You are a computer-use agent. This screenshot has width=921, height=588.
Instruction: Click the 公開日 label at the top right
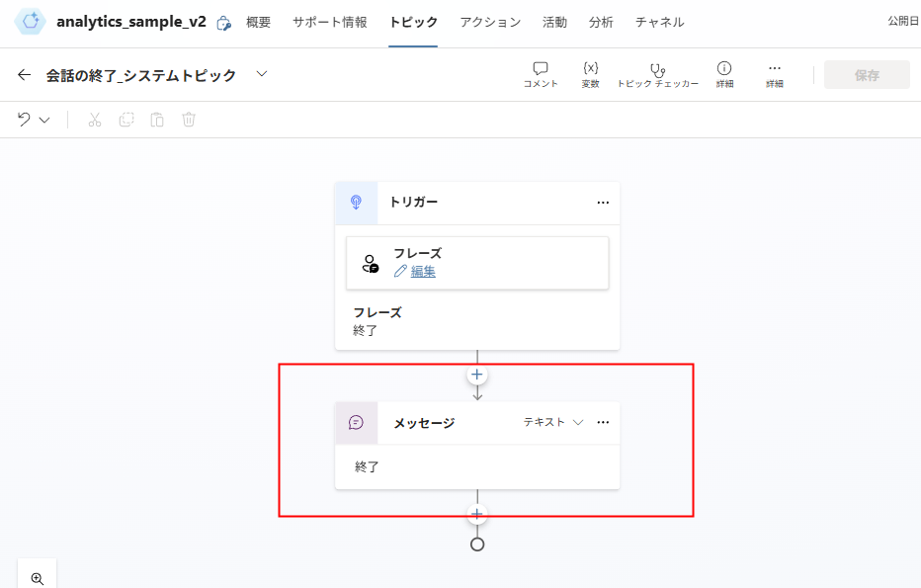[903, 21]
